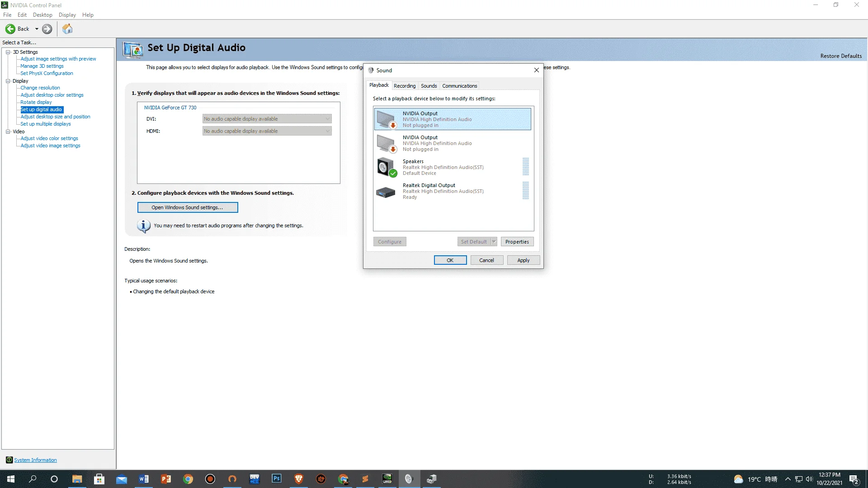Click Cancel in the Sound dialog
868x488 pixels.
(487, 260)
